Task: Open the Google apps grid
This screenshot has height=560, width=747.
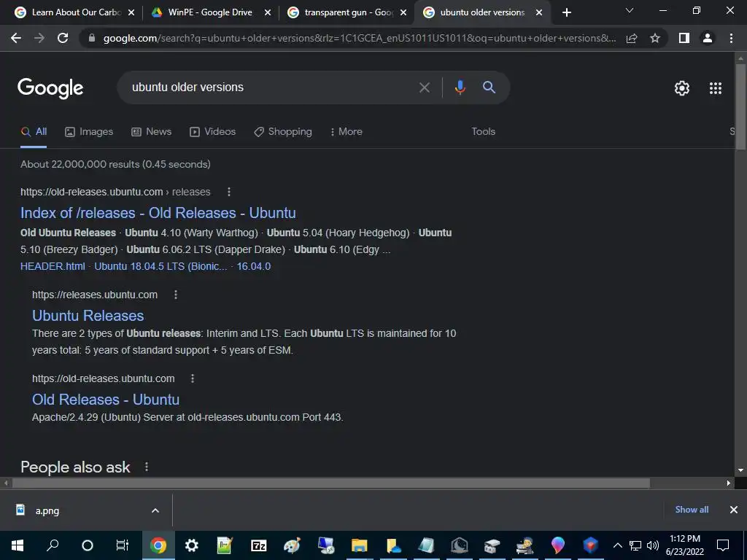Action: coord(716,88)
